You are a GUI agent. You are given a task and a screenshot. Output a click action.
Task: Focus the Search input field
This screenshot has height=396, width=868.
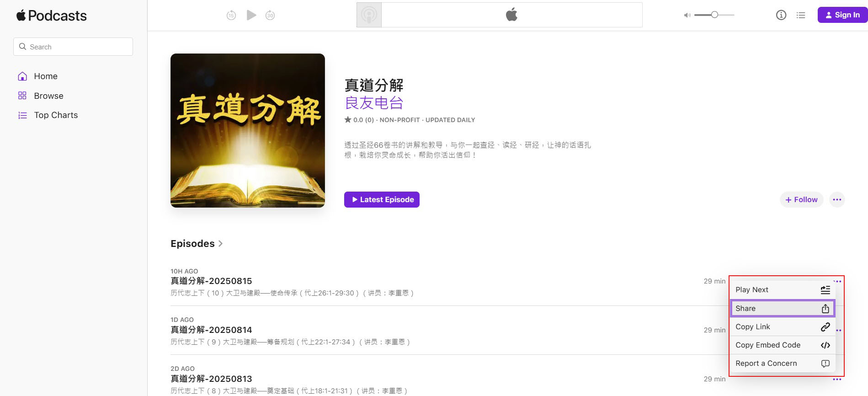tap(73, 47)
